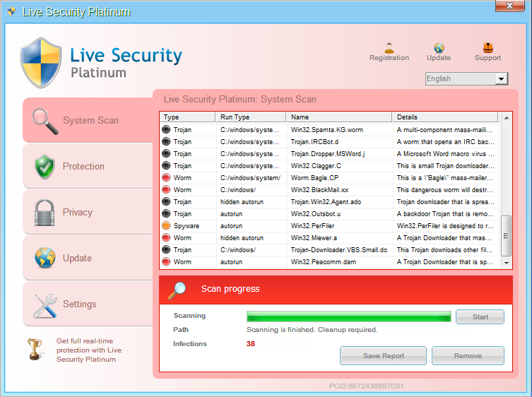Click the gold trophy icon
Image resolution: width=532 pixels, height=397 pixels.
coord(35,350)
